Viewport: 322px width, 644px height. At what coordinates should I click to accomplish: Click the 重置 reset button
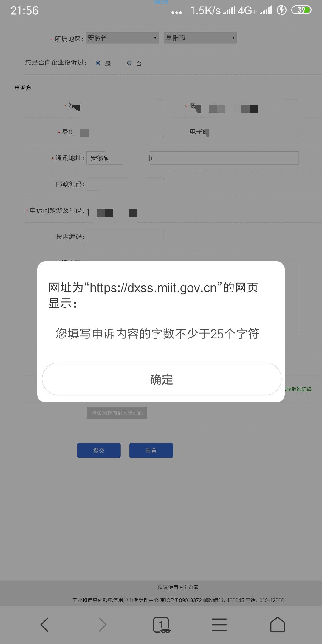click(151, 450)
